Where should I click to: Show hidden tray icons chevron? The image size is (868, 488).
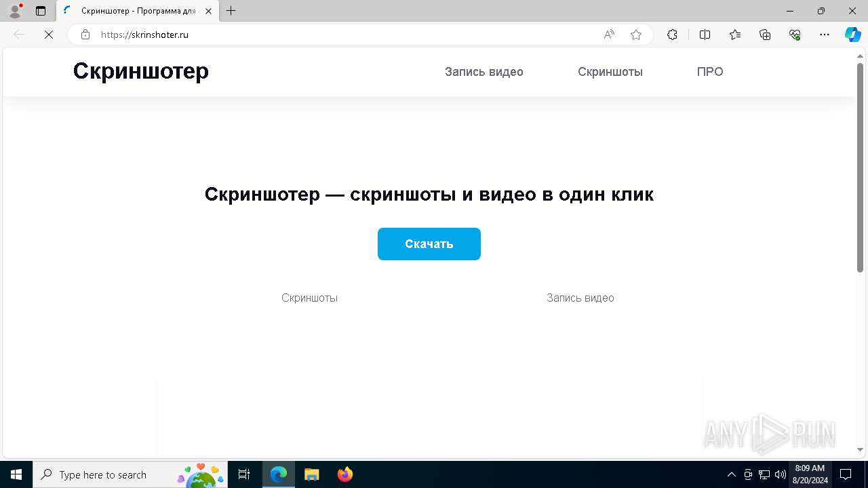[x=731, y=474]
